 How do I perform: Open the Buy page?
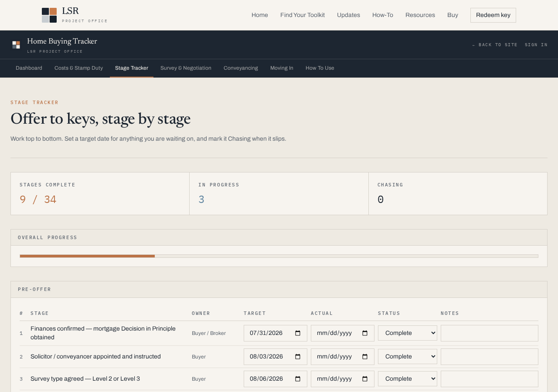click(x=453, y=15)
